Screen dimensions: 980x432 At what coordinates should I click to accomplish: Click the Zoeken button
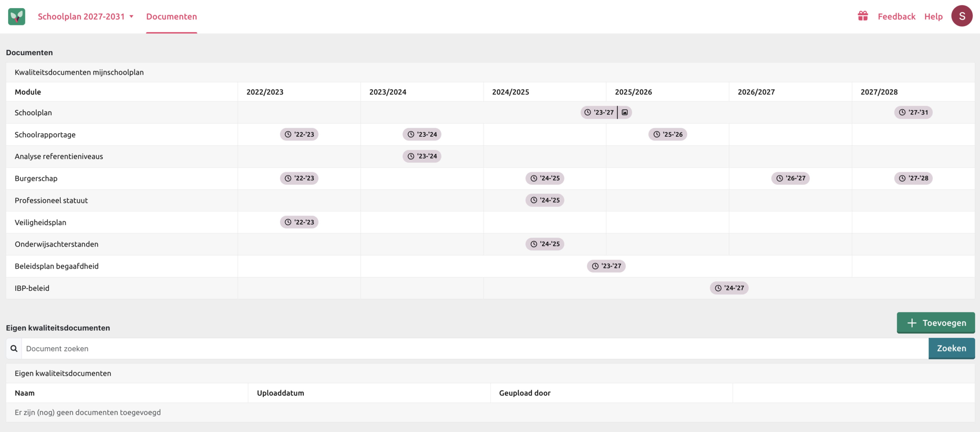(951, 348)
